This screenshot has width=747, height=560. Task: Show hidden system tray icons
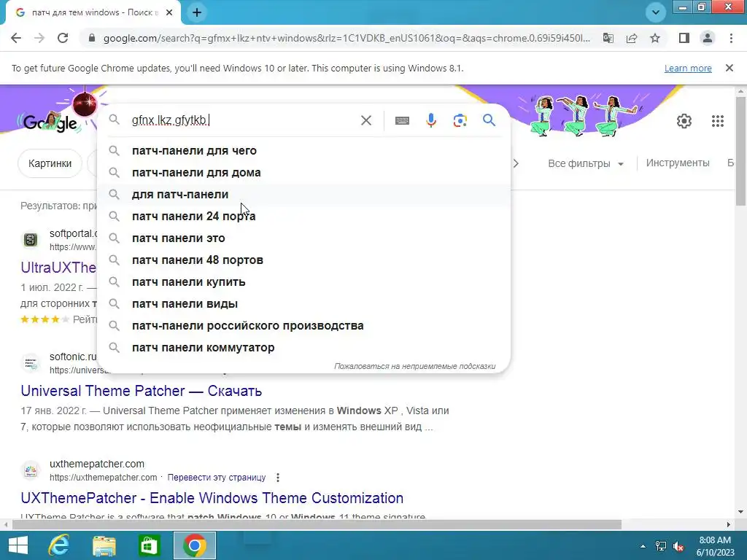point(643,546)
